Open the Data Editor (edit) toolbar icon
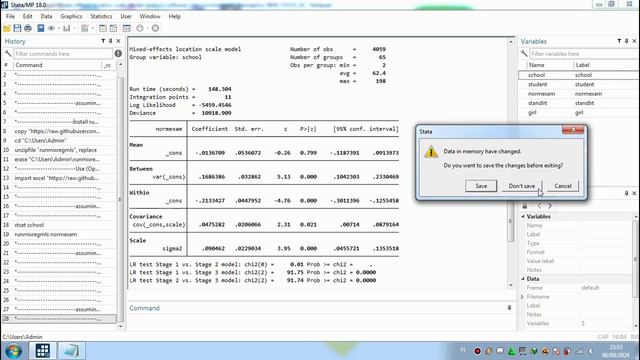This screenshot has width=640, height=360. (x=103, y=28)
